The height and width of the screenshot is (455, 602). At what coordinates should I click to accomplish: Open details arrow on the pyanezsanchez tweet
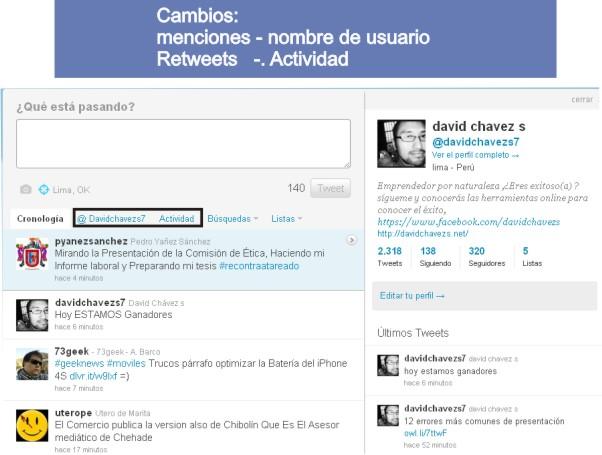tap(351, 240)
